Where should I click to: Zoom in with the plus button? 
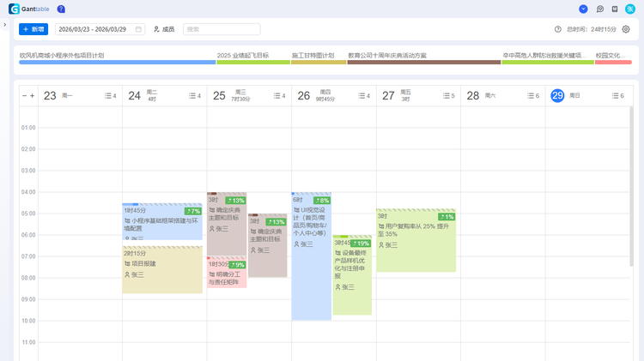point(33,96)
